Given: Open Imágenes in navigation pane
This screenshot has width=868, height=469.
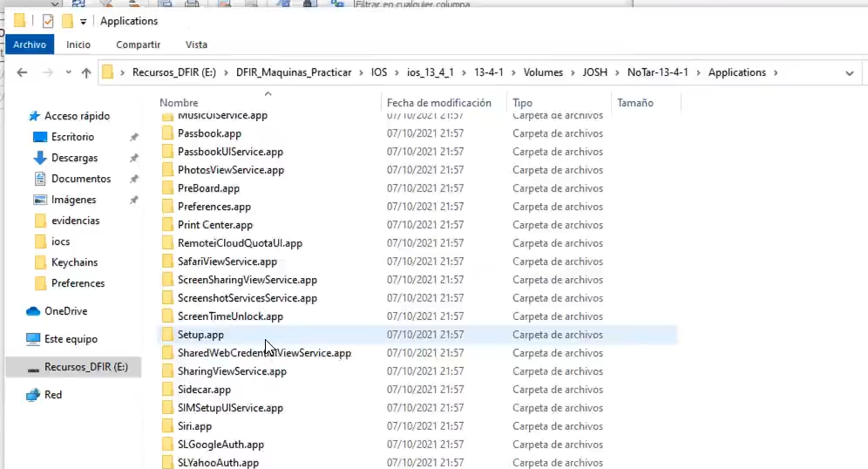Looking at the screenshot, I should click(73, 200).
